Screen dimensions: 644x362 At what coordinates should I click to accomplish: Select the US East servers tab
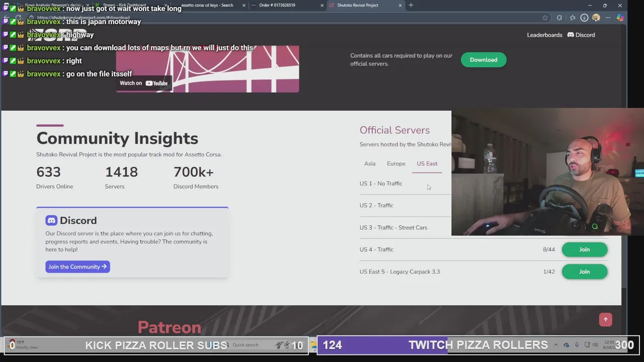click(427, 163)
